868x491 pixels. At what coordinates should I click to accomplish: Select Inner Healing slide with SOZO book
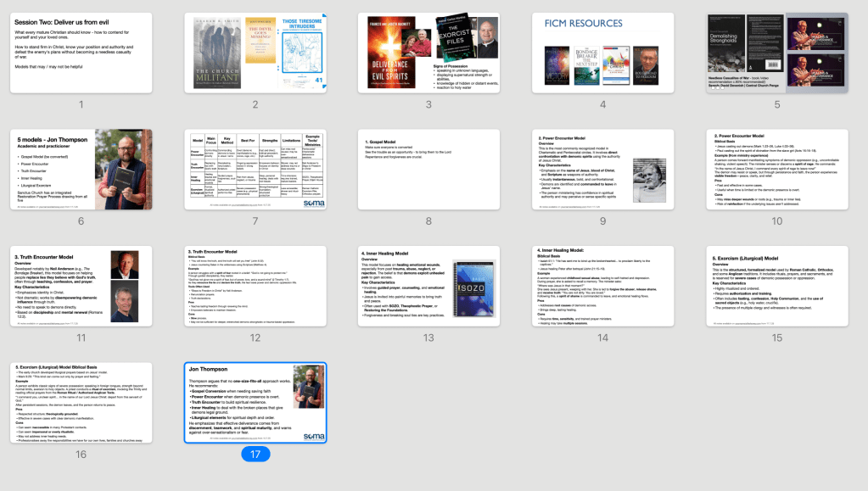428,286
